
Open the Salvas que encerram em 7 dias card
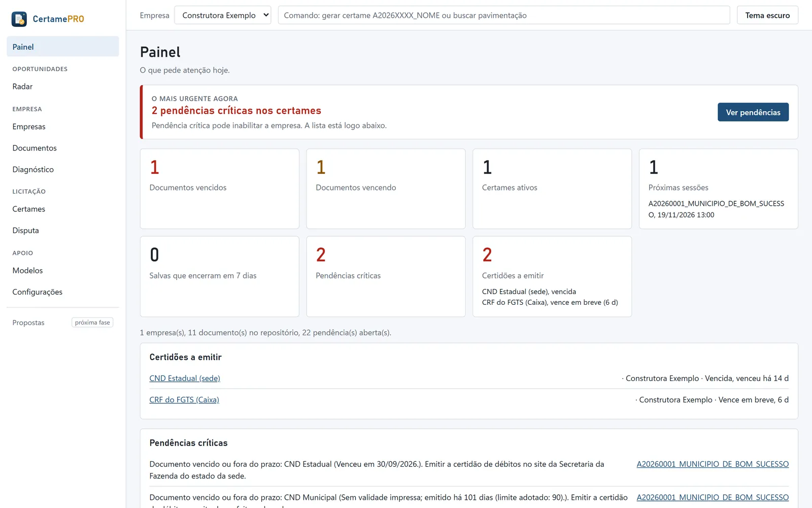220,276
